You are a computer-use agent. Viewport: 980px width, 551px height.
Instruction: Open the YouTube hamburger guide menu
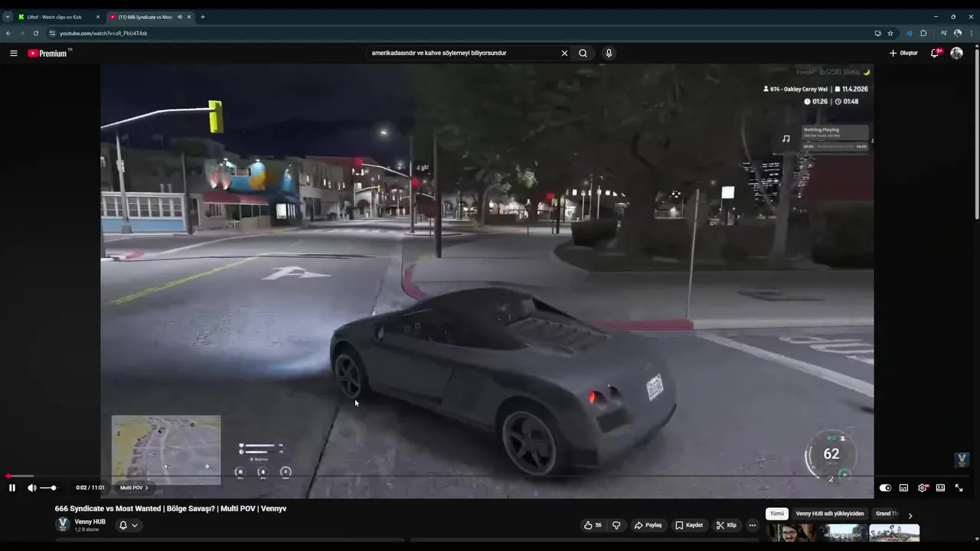tap(14, 53)
